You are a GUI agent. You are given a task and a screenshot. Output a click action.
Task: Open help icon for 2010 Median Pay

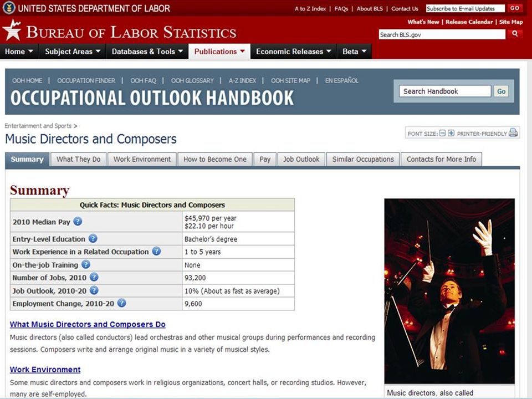(x=78, y=222)
